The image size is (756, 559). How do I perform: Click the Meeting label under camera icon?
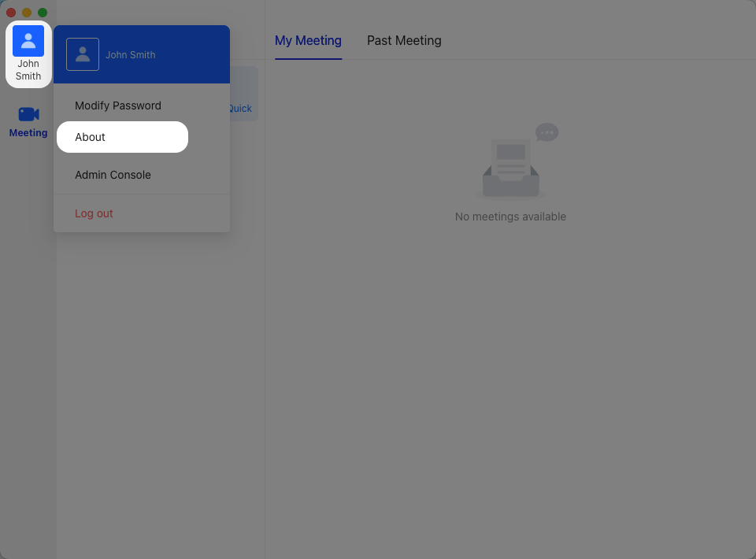coord(28,133)
